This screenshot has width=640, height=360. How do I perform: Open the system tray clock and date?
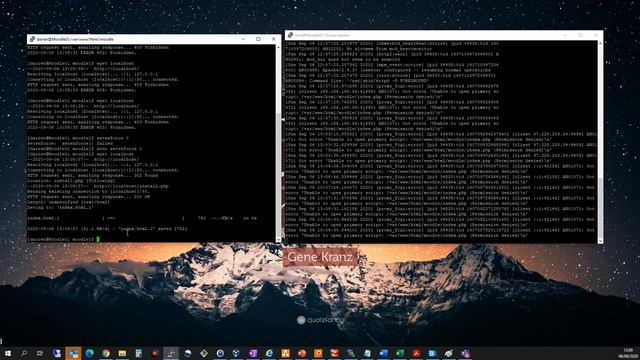[x=628, y=353]
